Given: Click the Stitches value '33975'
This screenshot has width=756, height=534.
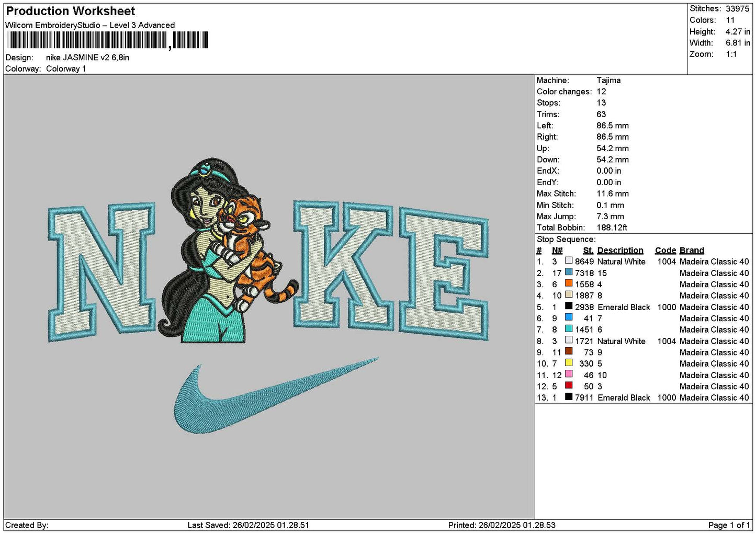Looking at the screenshot, I should tap(737, 9).
